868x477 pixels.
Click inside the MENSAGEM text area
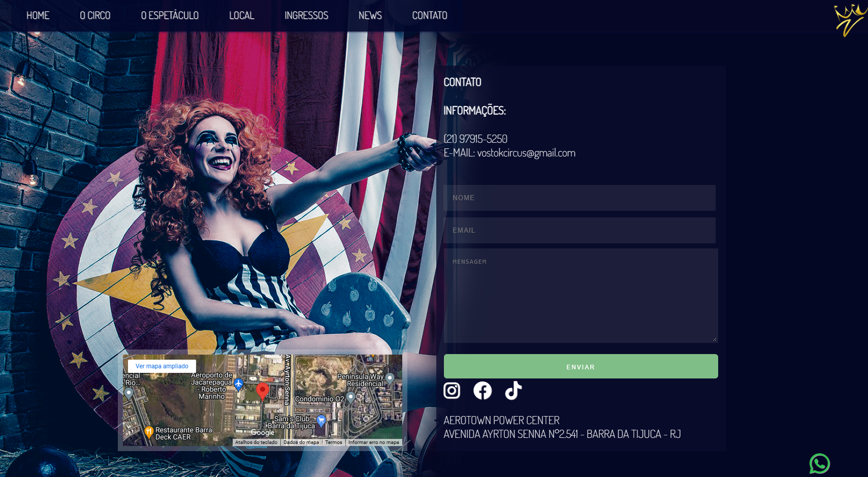[x=581, y=296]
